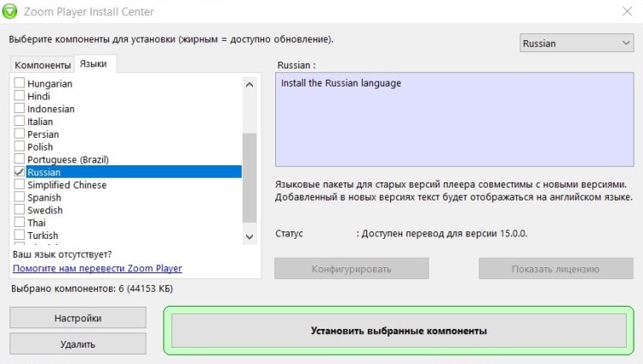Check the Swedish language checkbox

coord(19,210)
